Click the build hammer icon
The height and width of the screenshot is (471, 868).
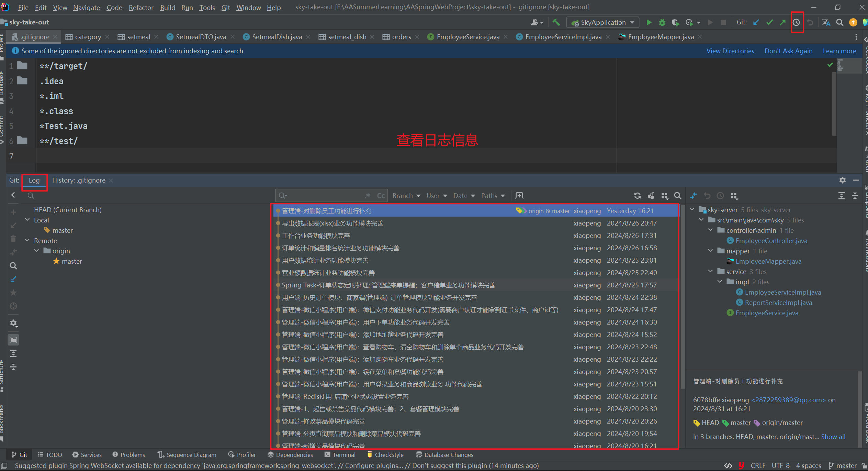click(556, 22)
